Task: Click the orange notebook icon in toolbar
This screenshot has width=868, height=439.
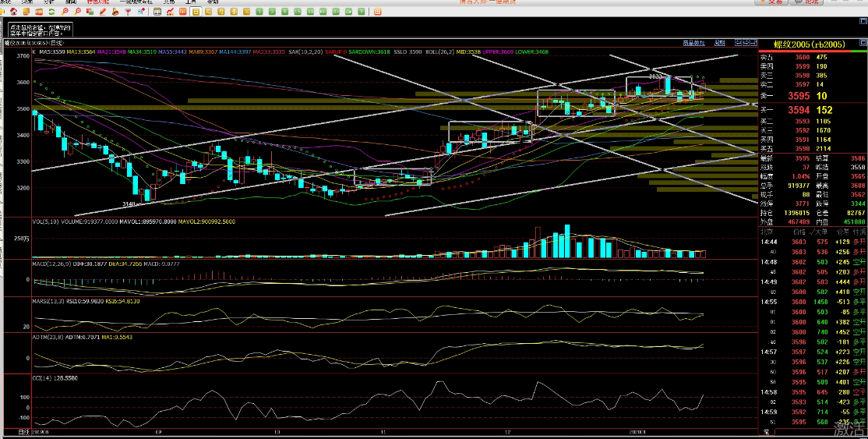Action: click(26, 11)
